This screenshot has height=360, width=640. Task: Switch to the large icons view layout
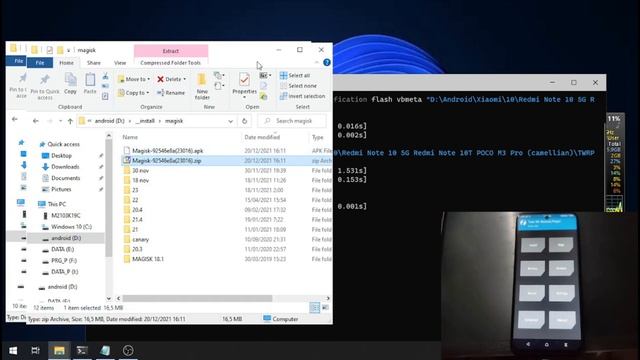point(325,308)
